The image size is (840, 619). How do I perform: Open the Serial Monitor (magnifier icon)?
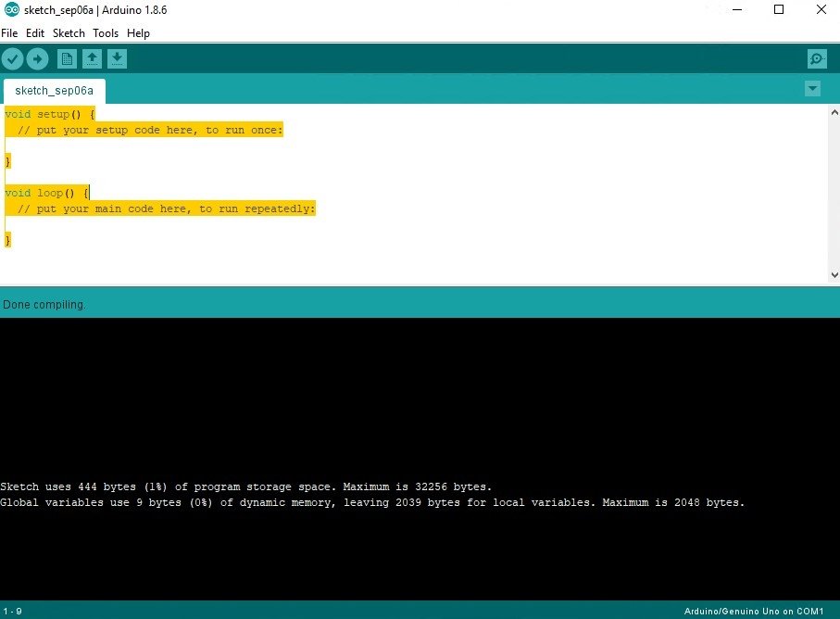816,58
